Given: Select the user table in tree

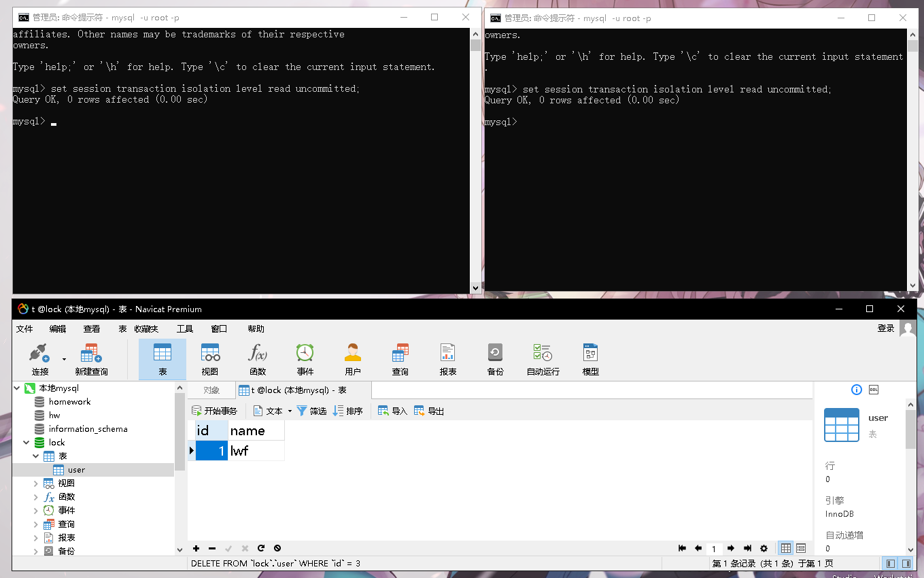Looking at the screenshot, I should (x=76, y=470).
